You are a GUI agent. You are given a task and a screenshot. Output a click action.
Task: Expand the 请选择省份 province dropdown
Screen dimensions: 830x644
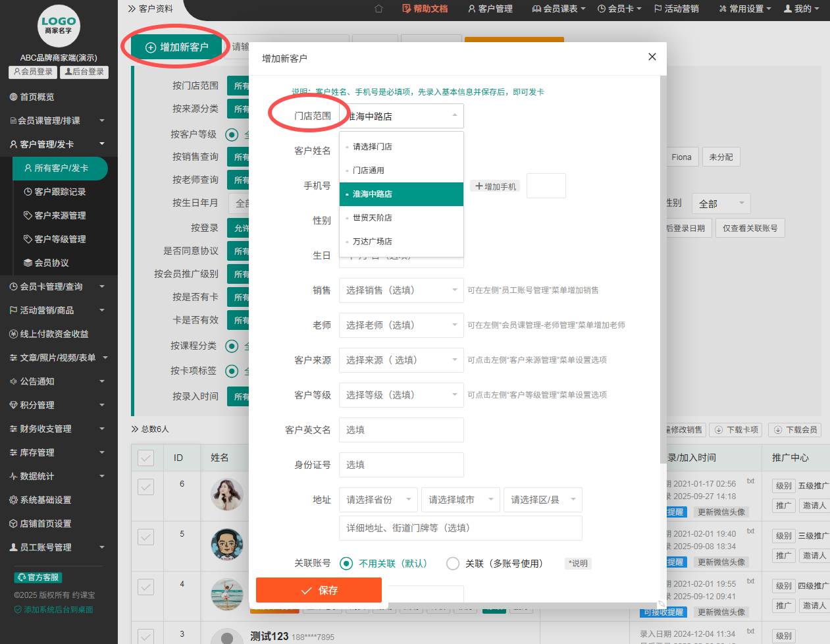pos(378,500)
